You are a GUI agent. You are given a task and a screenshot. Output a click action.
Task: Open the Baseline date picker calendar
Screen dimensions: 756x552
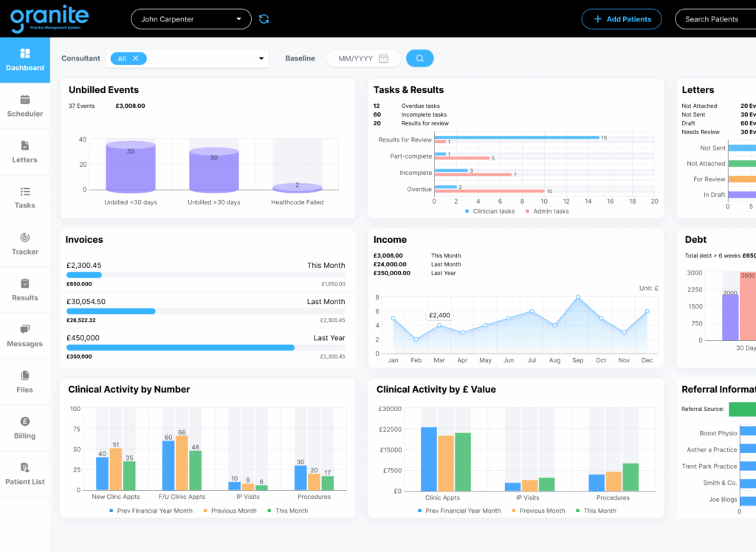pyautogui.click(x=383, y=58)
